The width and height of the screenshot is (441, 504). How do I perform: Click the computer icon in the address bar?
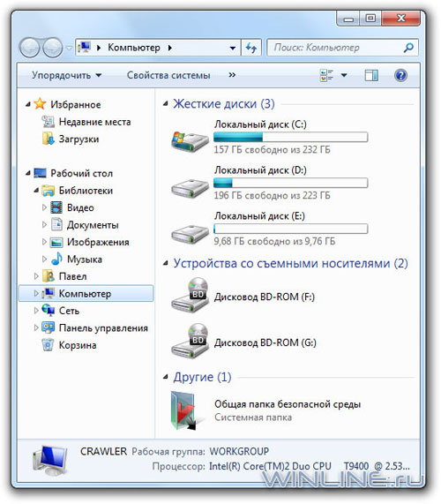[84, 48]
